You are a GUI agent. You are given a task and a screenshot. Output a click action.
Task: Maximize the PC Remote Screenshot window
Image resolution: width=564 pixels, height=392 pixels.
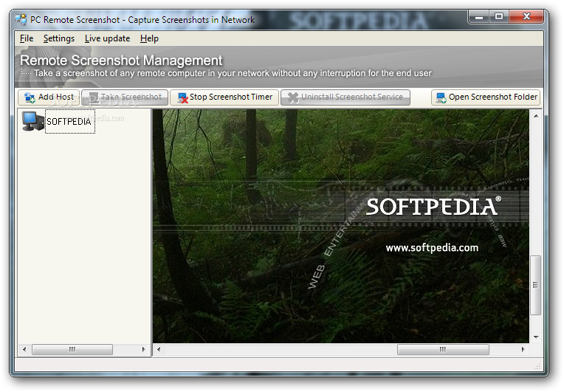point(499,16)
